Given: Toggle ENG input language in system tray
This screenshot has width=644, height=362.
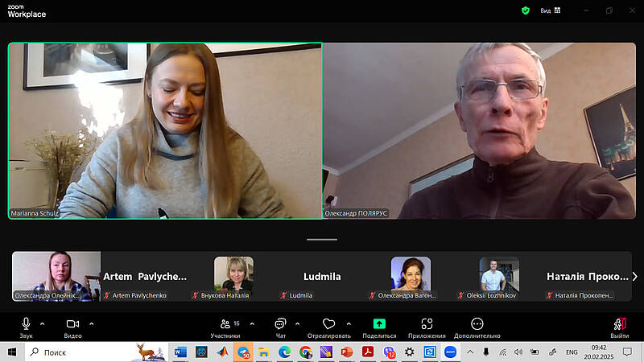Looking at the screenshot, I should 572,352.
